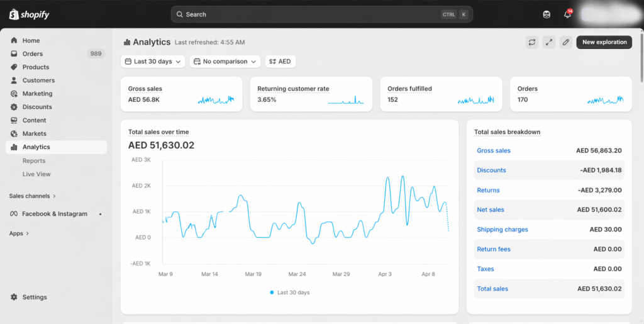Select Live View in the sidebar

coord(36,174)
